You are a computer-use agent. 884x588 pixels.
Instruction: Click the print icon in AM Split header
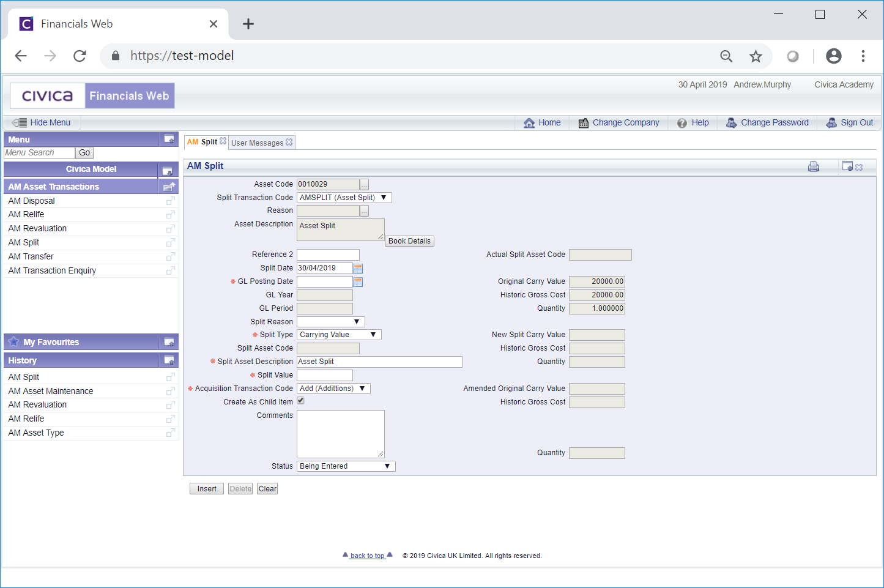pyautogui.click(x=813, y=166)
